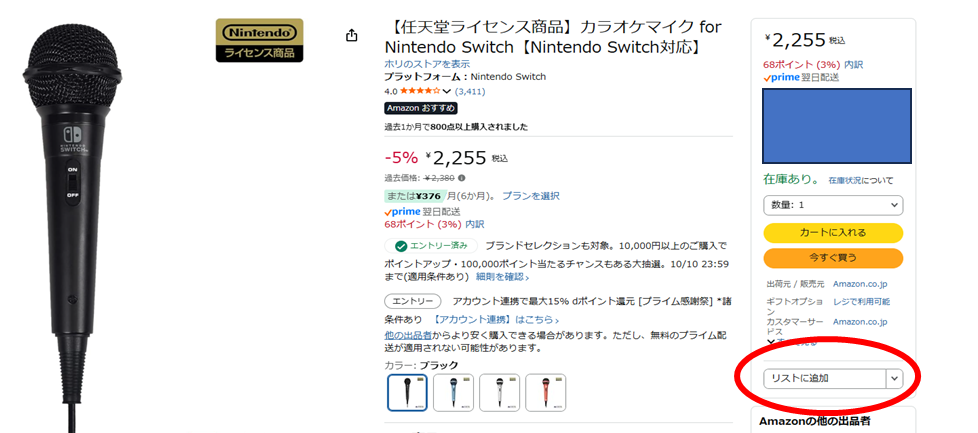Click the Amazon おすすめ badge
Image resolution: width=978 pixels, height=433 pixels.
(421, 108)
